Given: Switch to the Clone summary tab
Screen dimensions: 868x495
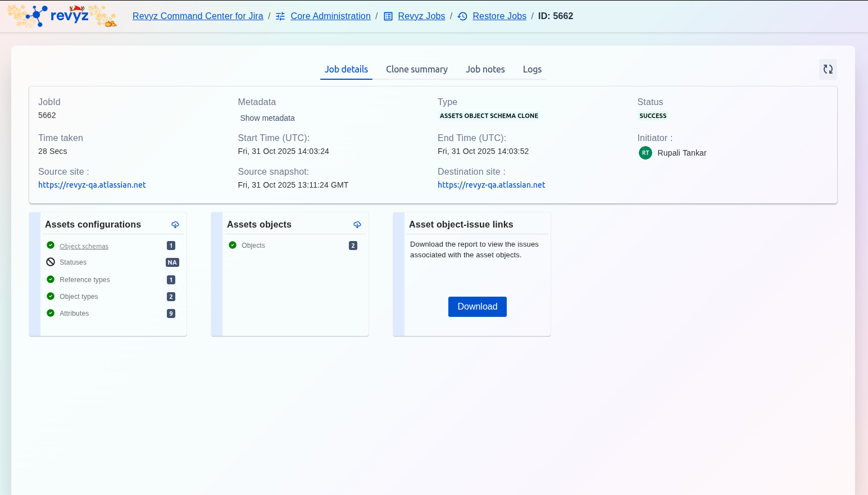Looking at the screenshot, I should [x=416, y=69].
